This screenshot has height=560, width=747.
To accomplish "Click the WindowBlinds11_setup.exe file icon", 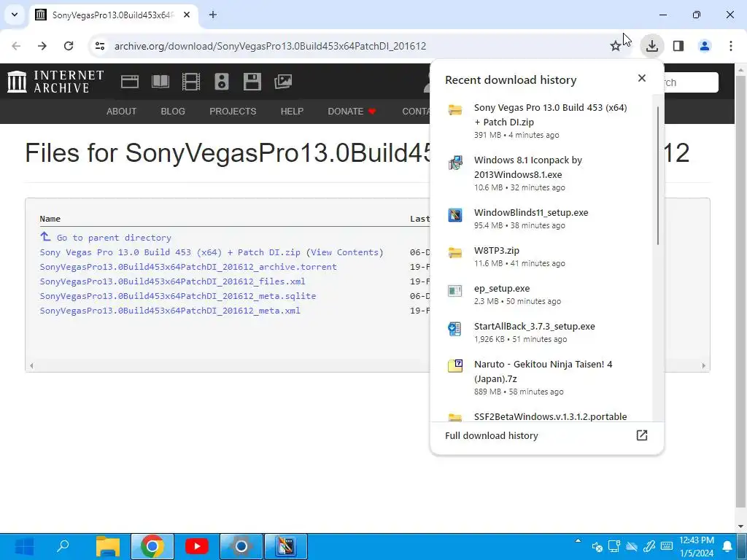I will coord(455,215).
